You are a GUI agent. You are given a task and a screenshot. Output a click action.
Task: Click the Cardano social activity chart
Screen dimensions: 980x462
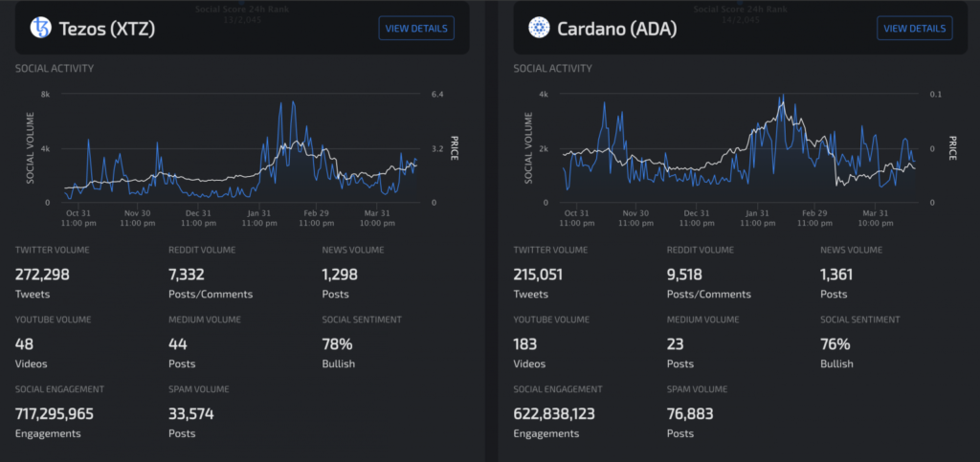tap(740, 150)
